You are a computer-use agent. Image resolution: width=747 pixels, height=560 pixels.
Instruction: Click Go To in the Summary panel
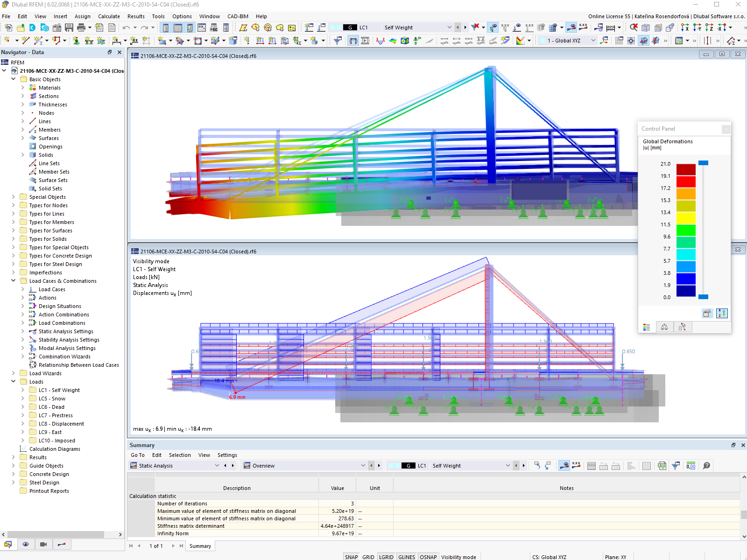(138, 455)
